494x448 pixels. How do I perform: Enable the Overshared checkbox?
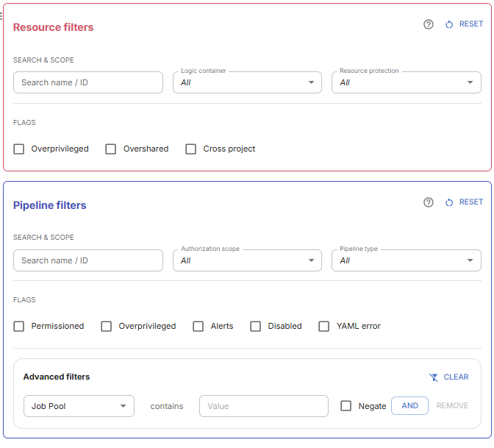coord(110,149)
